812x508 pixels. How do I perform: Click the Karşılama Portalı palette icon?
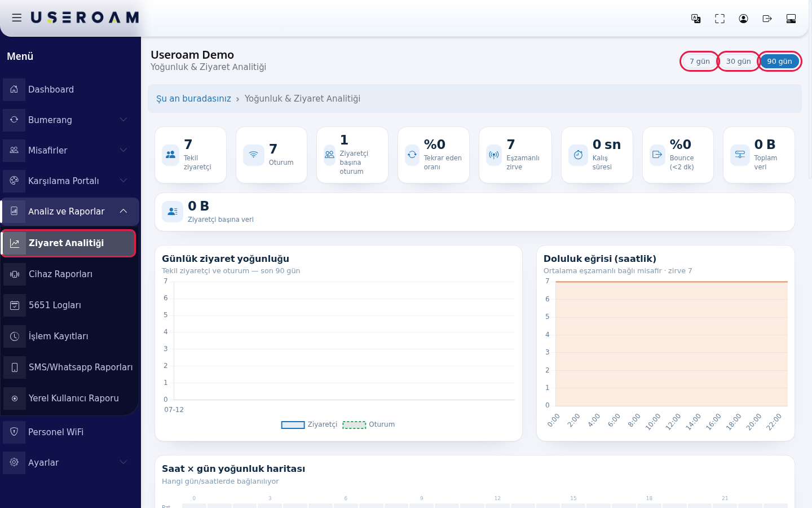pyautogui.click(x=14, y=181)
